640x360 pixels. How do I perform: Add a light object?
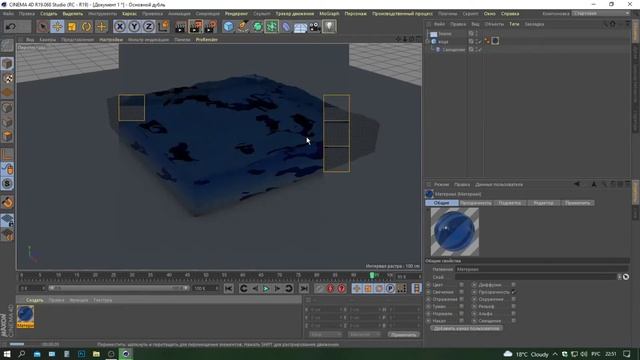[329, 27]
